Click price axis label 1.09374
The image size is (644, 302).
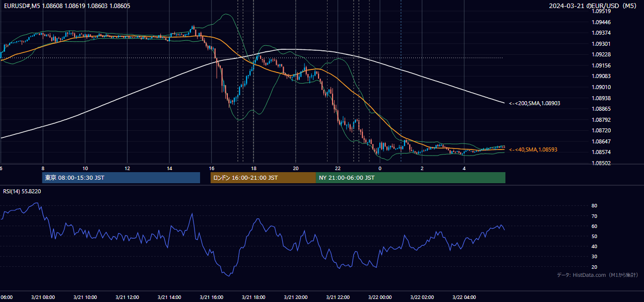[602, 33]
